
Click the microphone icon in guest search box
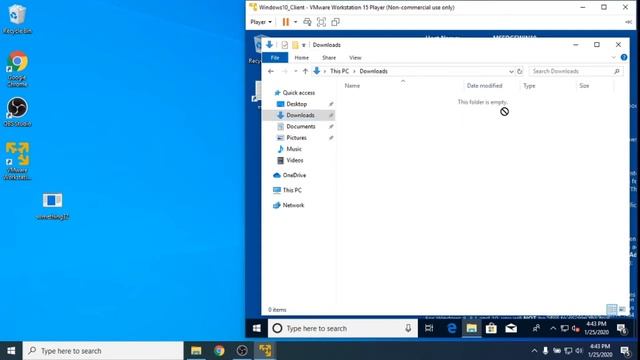pos(408,328)
